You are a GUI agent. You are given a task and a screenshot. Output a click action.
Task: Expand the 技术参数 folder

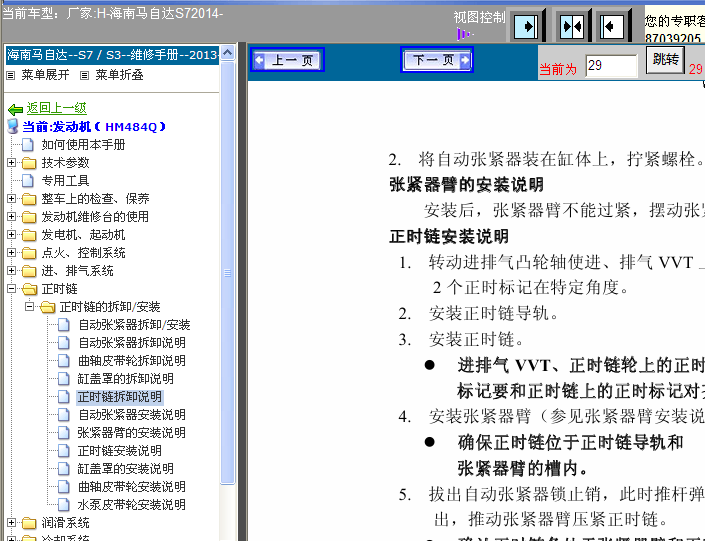coord(12,162)
